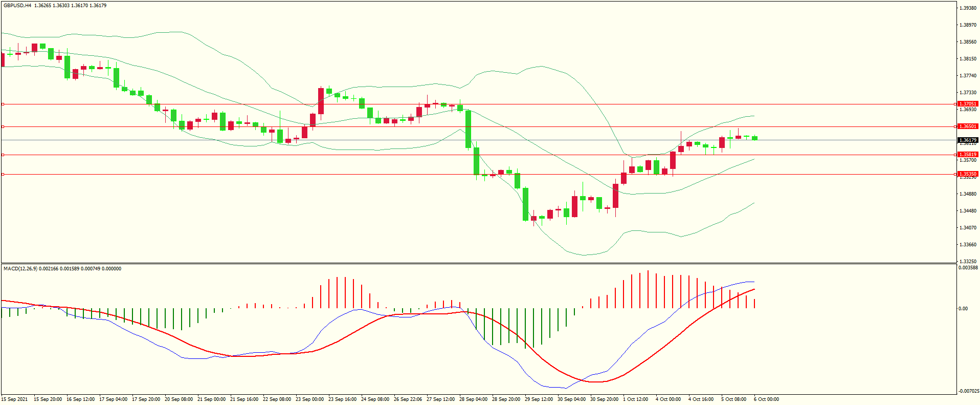Click the black current price tag 1.36179
This screenshot has width=980, height=405.
968,140
